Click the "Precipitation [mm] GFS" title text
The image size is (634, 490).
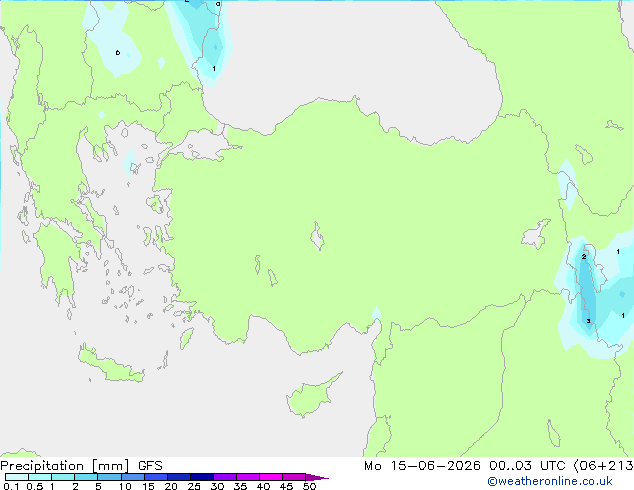(81, 466)
